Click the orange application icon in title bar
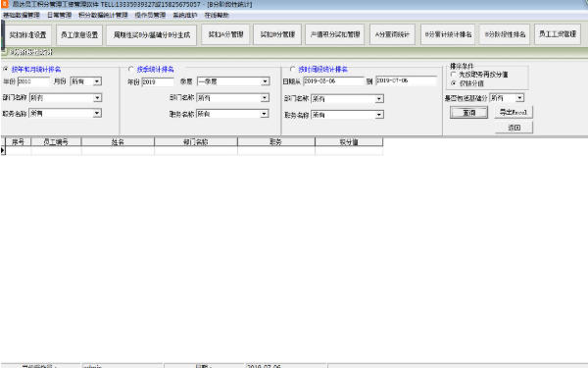588x368 pixels. 5,4
